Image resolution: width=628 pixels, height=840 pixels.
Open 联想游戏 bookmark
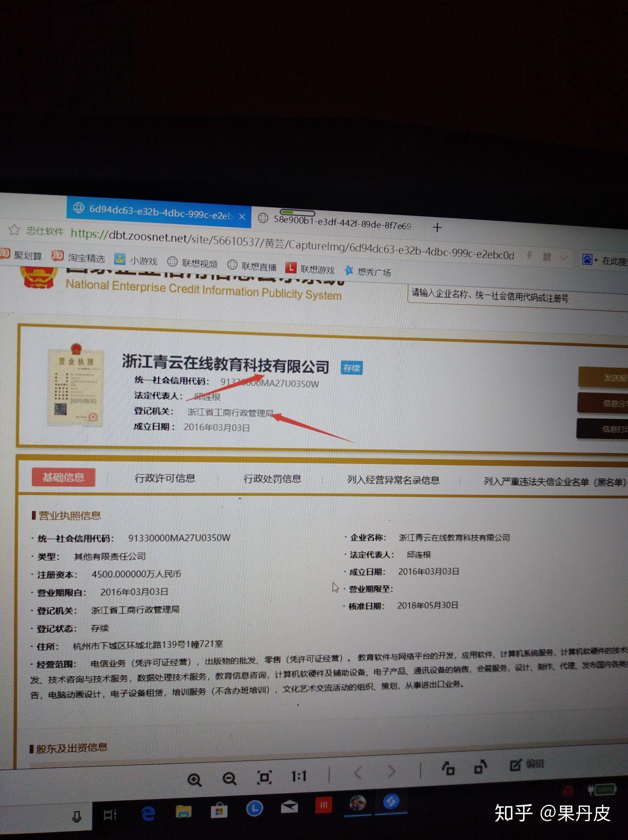point(310,269)
